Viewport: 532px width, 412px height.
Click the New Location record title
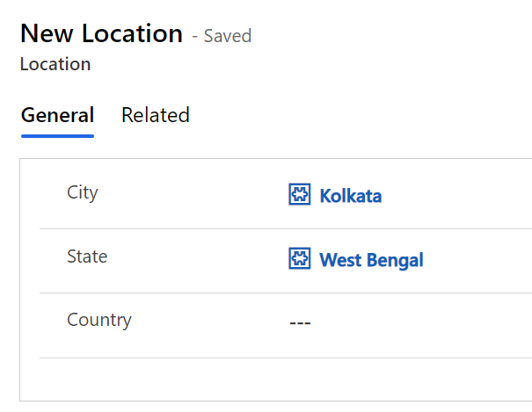click(x=101, y=33)
